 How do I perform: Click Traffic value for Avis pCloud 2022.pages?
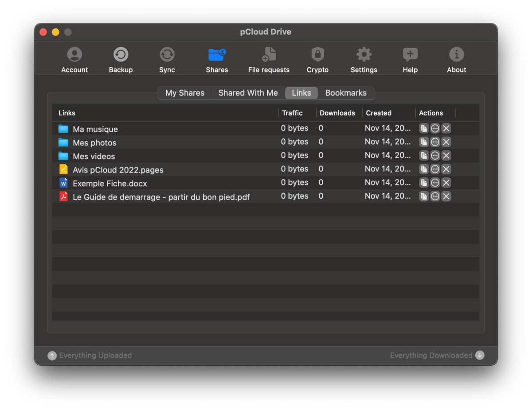[294, 169]
